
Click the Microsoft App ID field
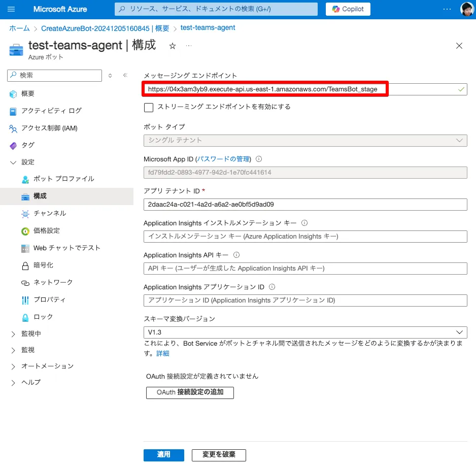point(305,173)
